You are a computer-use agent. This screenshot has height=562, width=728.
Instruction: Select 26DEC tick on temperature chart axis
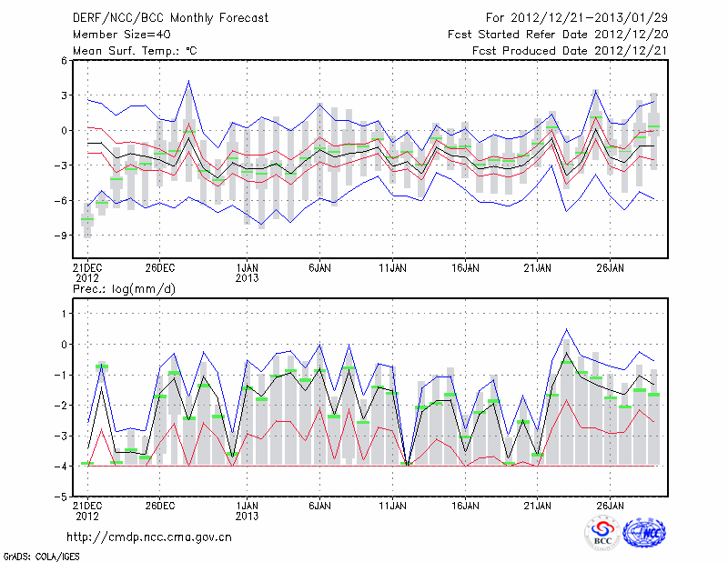click(x=158, y=268)
